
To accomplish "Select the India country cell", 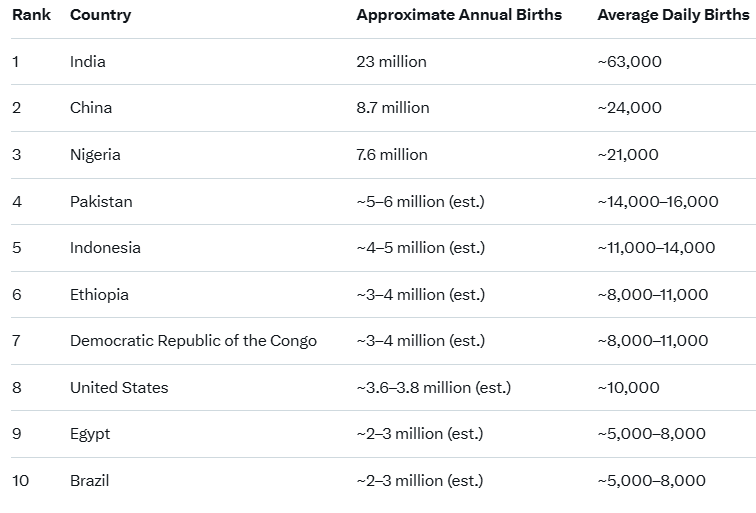I will [x=88, y=62].
